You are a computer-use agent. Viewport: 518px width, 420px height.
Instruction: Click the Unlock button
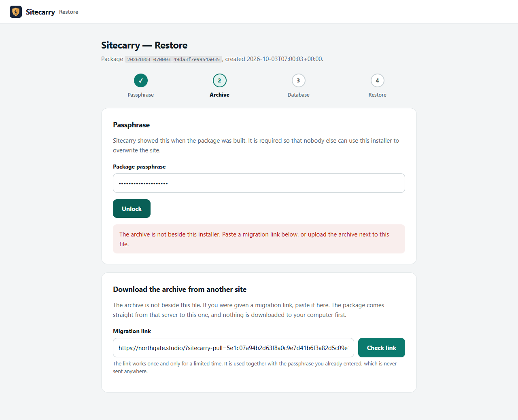coord(132,209)
